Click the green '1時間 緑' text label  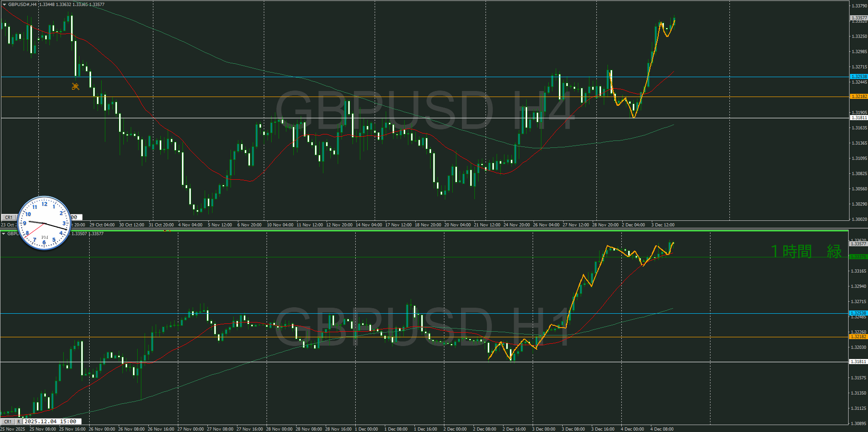pos(806,251)
